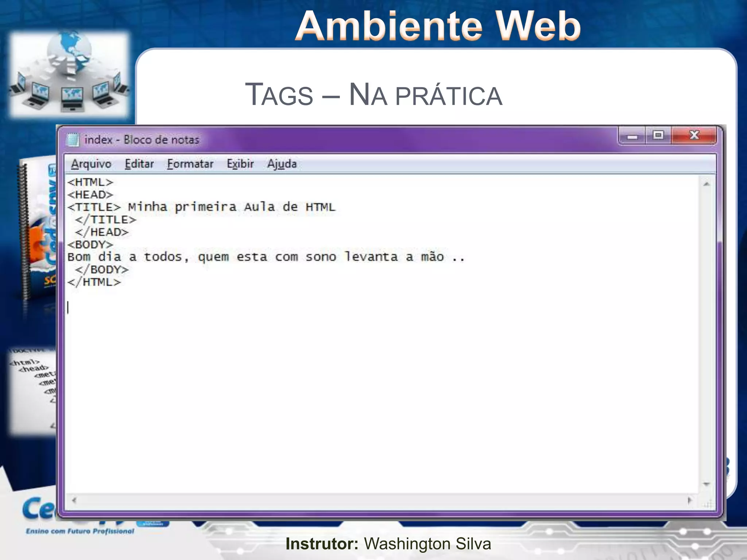Open the Arquivo menu
The width and height of the screenshot is (747, 560).
click(91, 164)
